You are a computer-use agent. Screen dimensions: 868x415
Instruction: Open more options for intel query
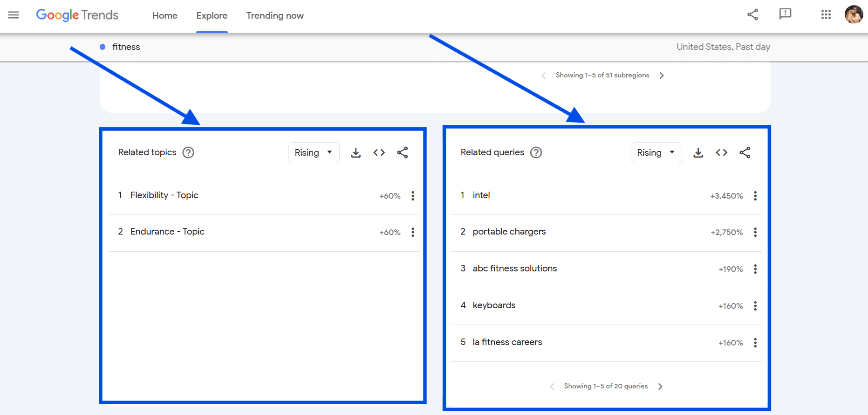(755, 196)
